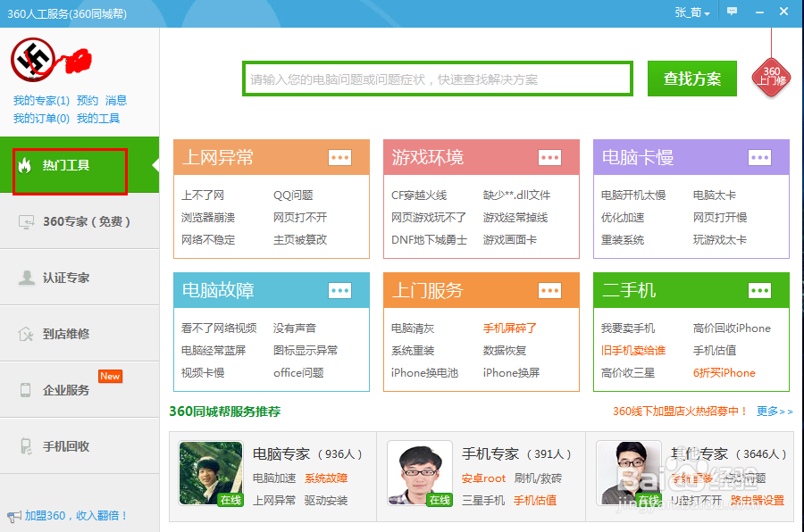Click the computer problem search input field
The height and width of the screenshot is (532, 804).
pos(438,78)
